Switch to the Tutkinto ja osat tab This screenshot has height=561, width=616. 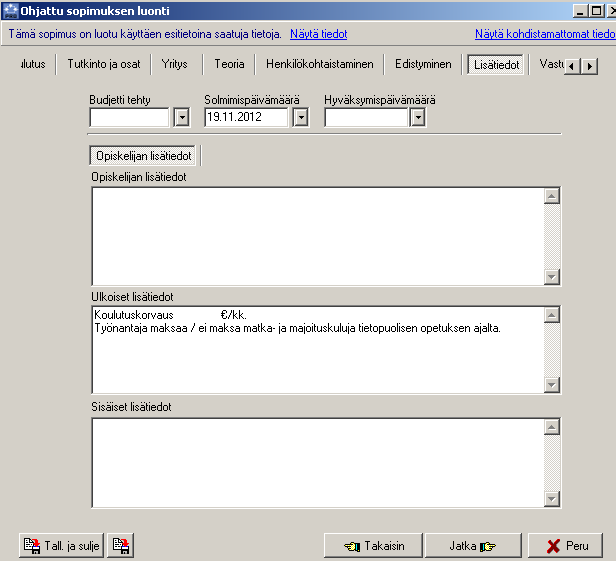tap(104, 64)
